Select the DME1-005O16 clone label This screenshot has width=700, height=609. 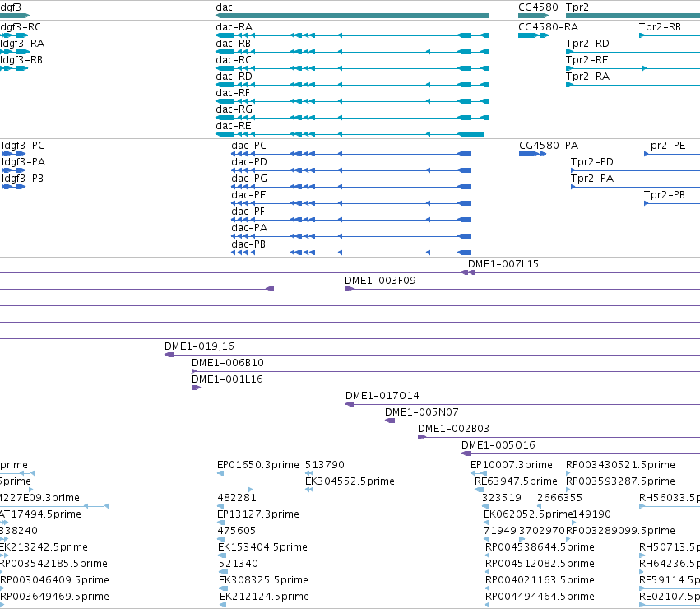tap(498, 445)
